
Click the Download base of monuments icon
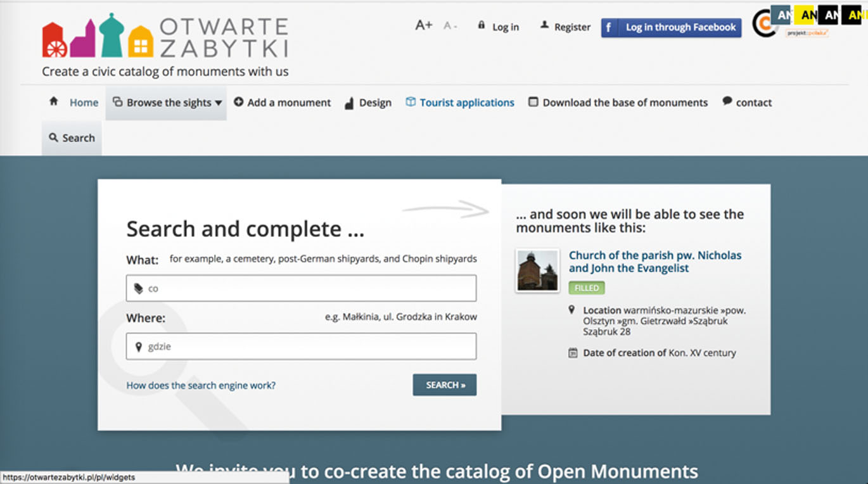[533, 102]
